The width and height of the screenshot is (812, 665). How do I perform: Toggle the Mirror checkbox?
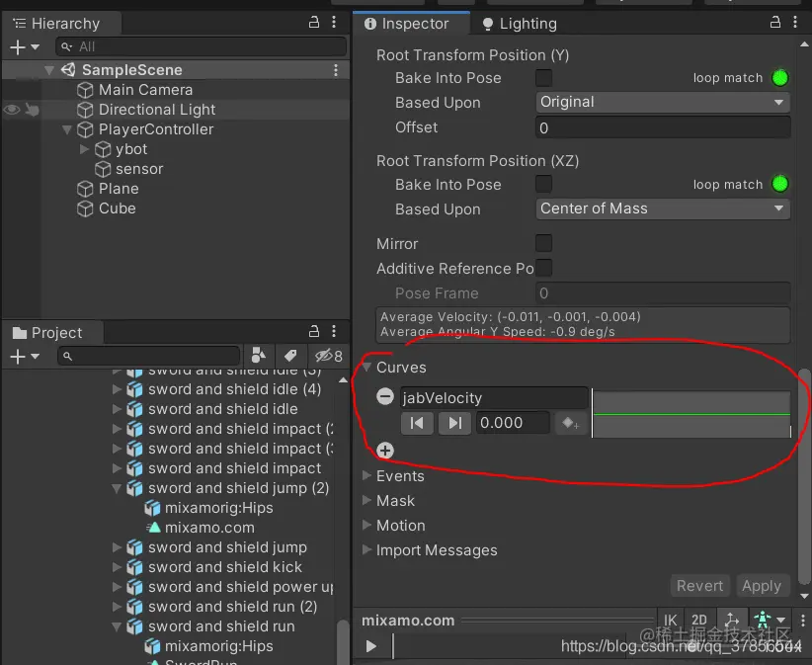pyautogui.click(x=543, y=243)
